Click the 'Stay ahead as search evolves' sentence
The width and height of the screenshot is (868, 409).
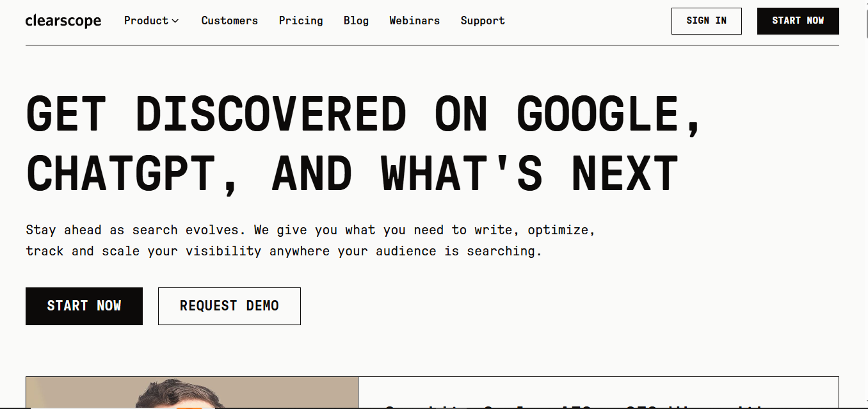(135, 230)
